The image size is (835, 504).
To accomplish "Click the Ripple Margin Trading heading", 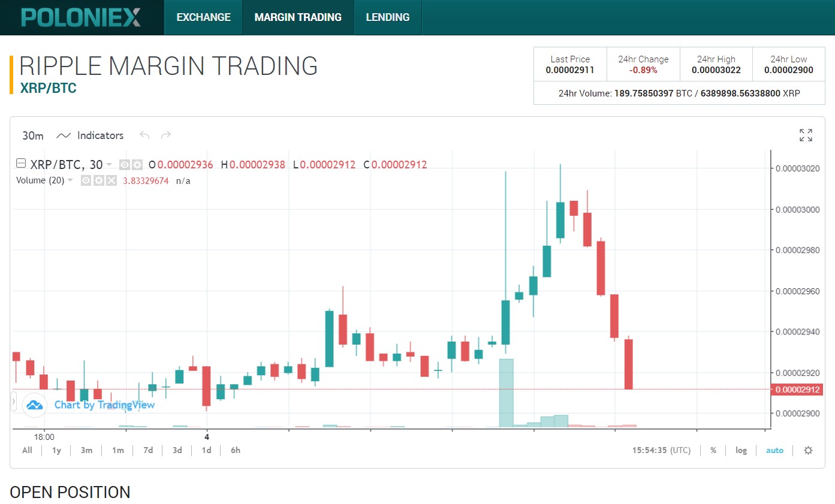I will coord(168,65).
